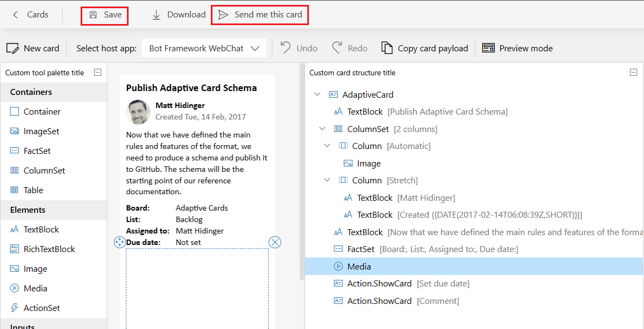This screenshot has height=329, width=644.
Task: Click the card title Publish Adaptive Card Schema
Action: click(191, 88)
